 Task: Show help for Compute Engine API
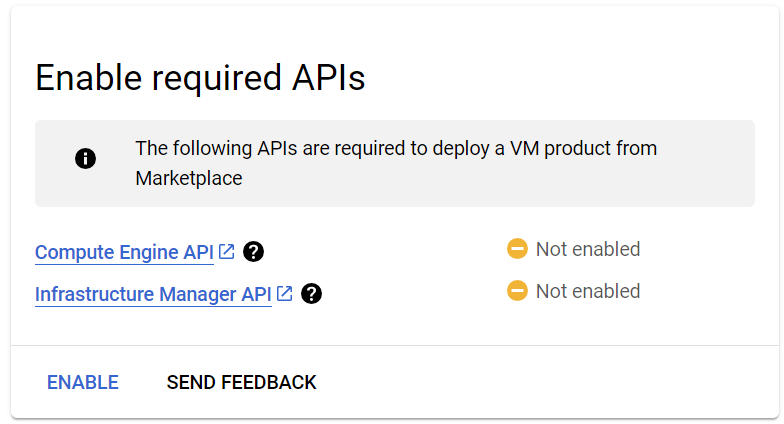(254, 252)
